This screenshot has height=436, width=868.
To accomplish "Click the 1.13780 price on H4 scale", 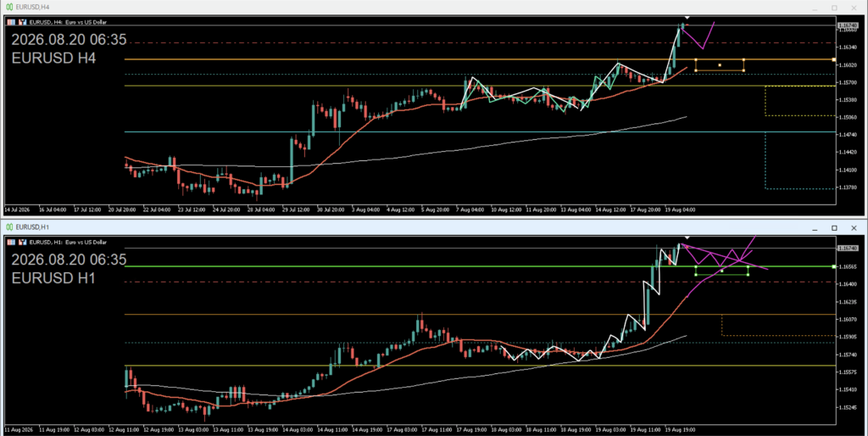I will point(848,187).
